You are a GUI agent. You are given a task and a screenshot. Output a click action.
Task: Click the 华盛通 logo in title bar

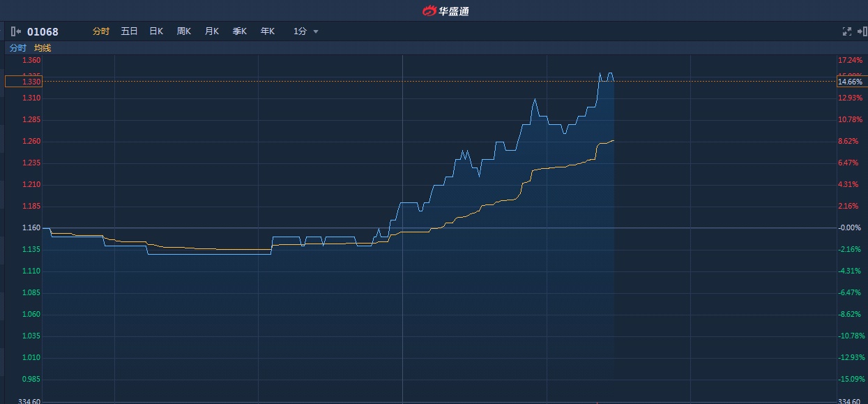point(446,10)
